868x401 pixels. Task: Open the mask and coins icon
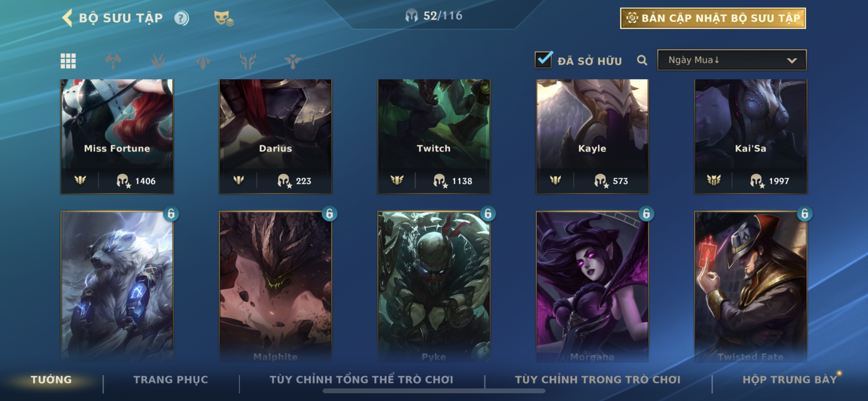pyautogui.click(x=224, y=18)
